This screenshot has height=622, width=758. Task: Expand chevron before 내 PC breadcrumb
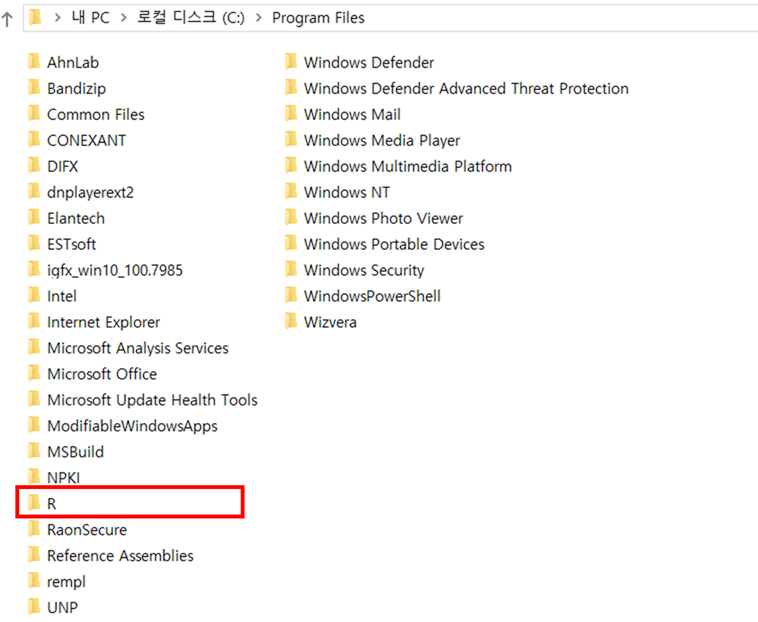click(58, 18)
